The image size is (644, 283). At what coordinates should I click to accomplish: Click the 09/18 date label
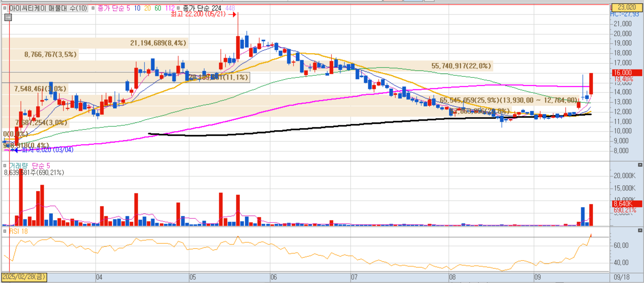point(622,277)
